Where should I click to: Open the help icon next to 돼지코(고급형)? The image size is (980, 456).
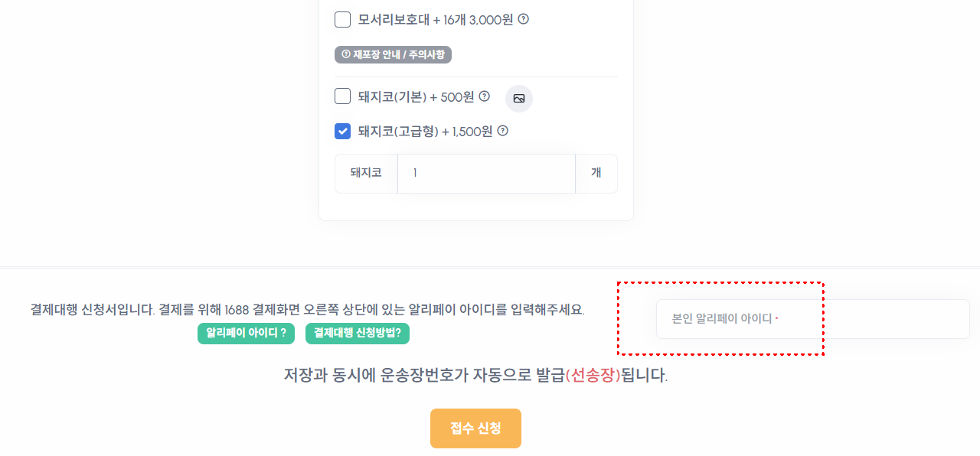click(x=502, y=131)
